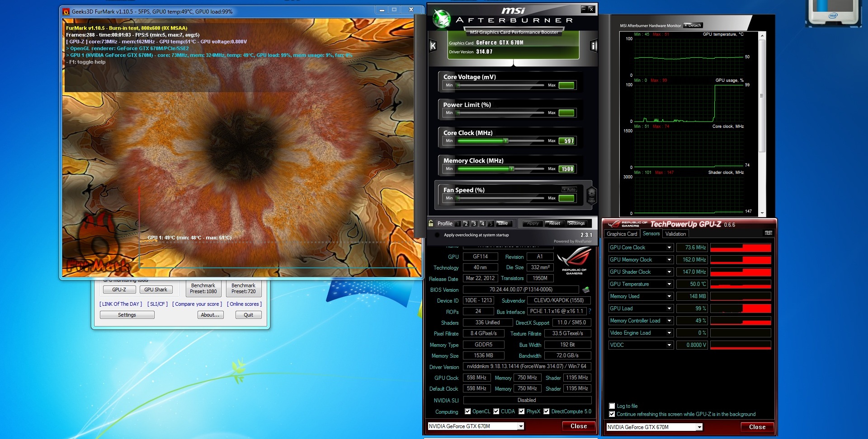
Task: Open Online scores link
Action: [245, 304]
